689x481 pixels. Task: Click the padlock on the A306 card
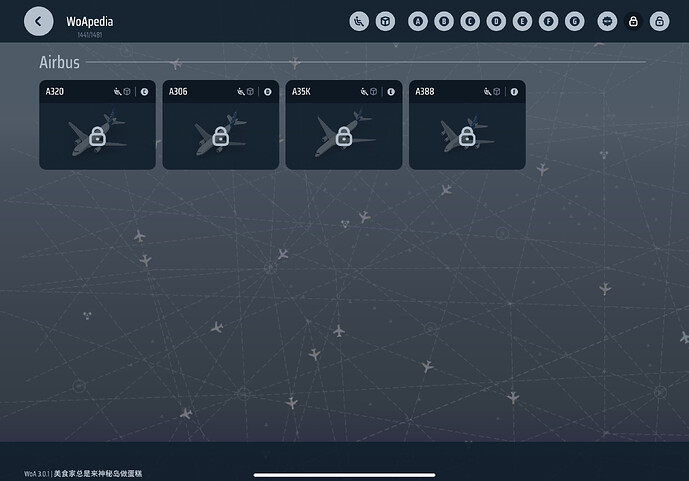pyautogui.click(x=221, y=136)
